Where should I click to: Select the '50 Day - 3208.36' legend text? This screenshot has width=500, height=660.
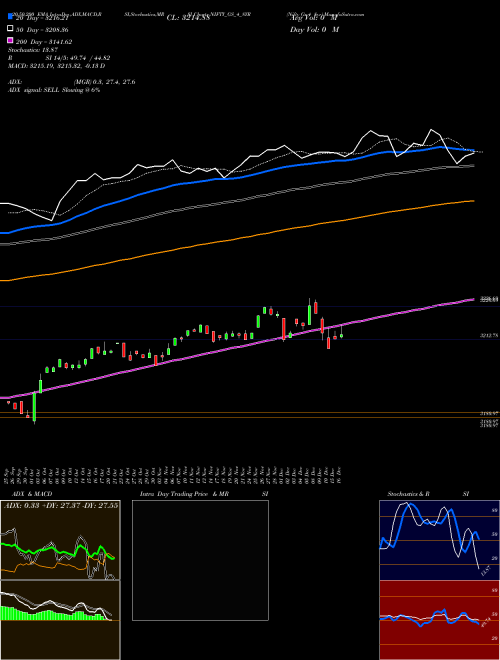(42, 30)
